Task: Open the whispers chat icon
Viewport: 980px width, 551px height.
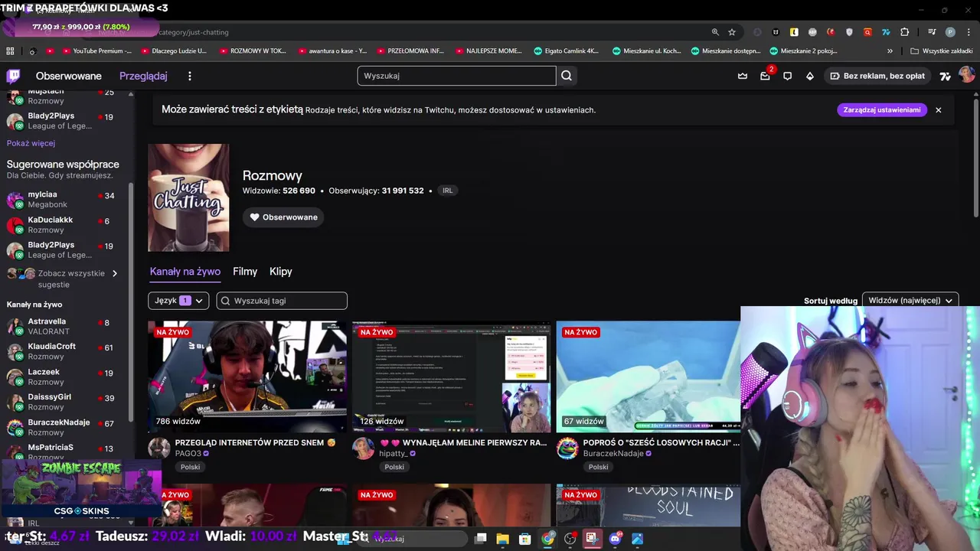Action: tap(787, 76)
